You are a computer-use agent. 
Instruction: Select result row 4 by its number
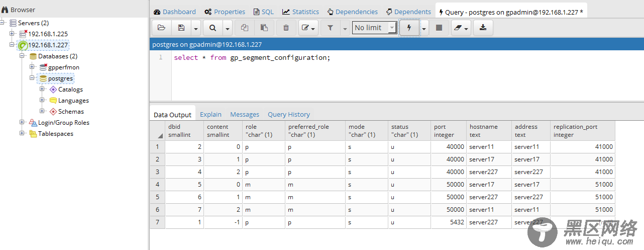(157, 184)
